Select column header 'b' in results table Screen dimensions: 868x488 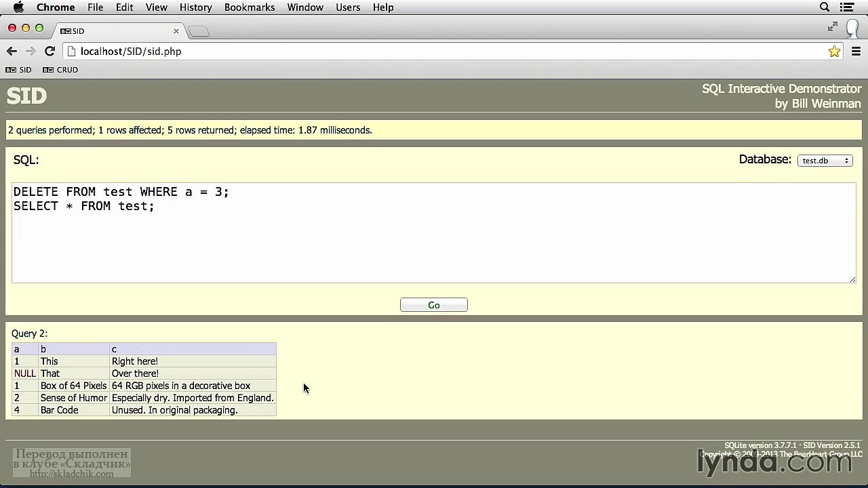point(74,349)
